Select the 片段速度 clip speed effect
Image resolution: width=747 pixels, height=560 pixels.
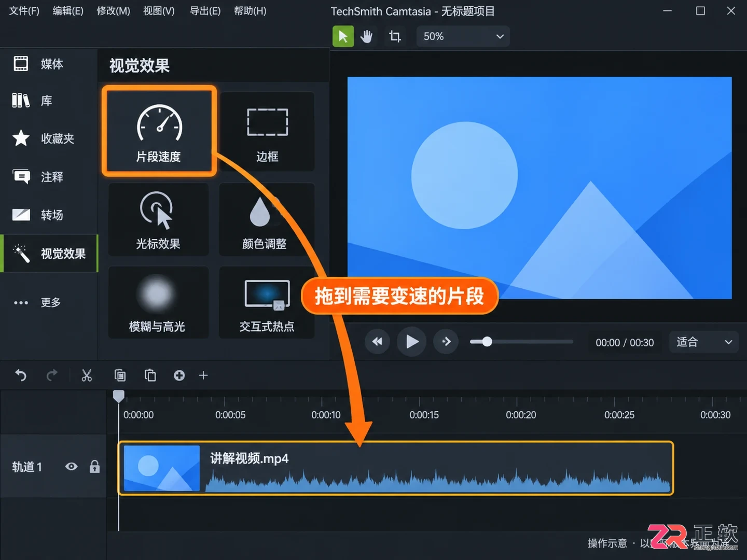159,131
